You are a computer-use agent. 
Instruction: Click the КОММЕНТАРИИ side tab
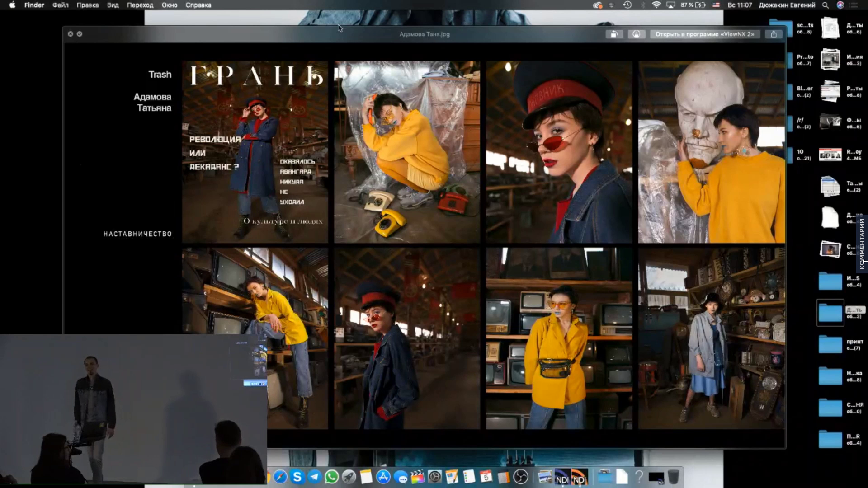pos(862,244)
